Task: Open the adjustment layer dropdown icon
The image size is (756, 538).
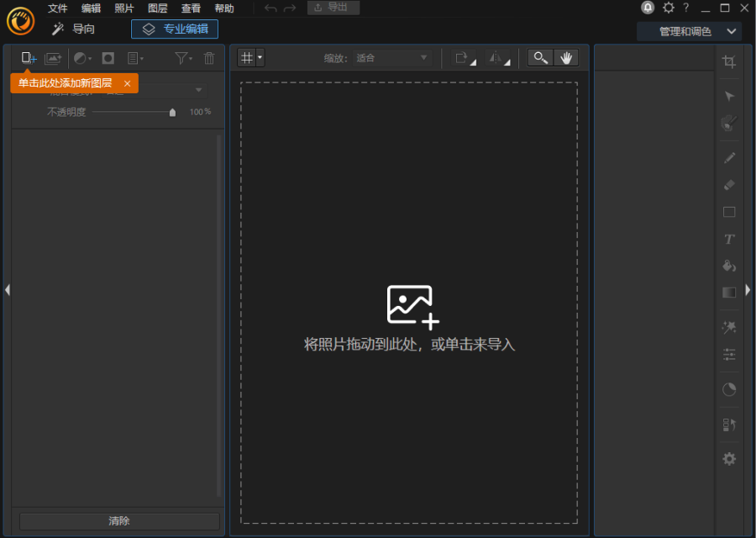Action: (82, 58)
